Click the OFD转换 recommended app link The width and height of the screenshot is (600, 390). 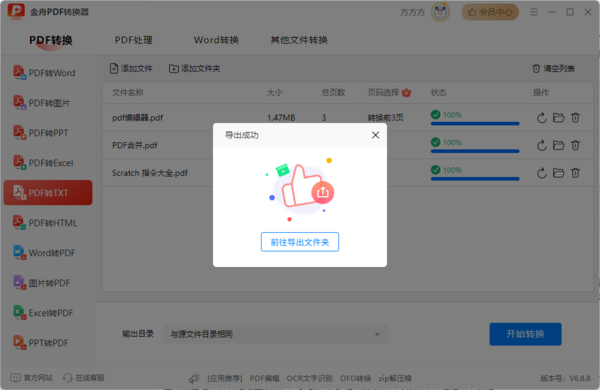tap(355, 379)
